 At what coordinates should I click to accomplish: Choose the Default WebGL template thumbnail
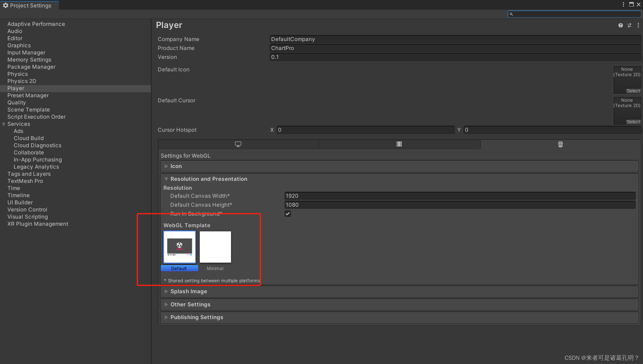tap(180, 247)
